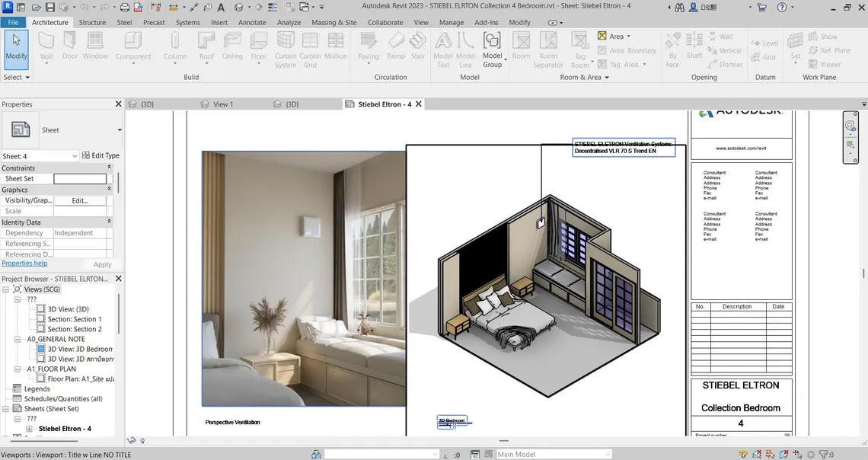The height and width of the screenshot is (460, 868).
Task: Click the Save icon in quick access toolbar
Action: 49,7
